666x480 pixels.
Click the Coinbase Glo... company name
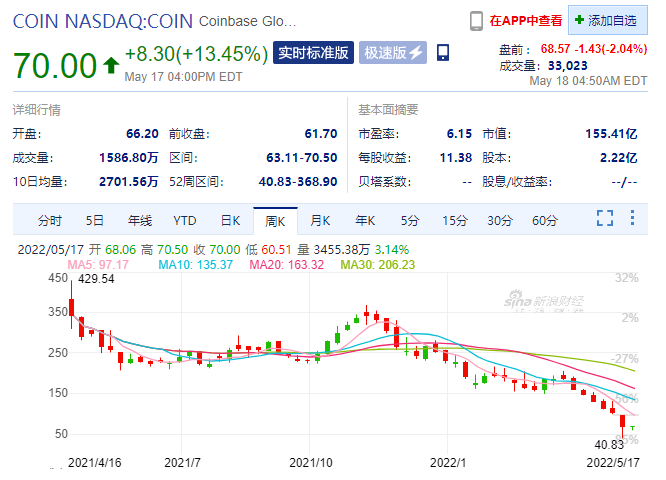[247, 21]
